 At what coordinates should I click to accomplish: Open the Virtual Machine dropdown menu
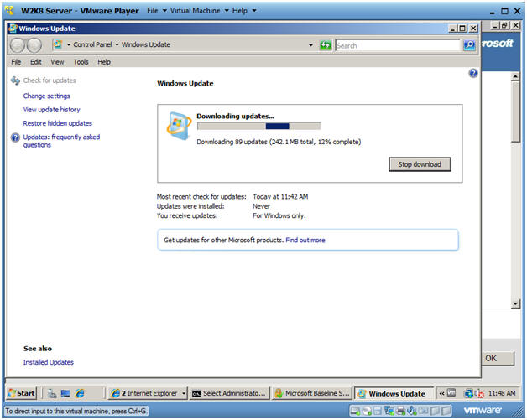[200, 11]
